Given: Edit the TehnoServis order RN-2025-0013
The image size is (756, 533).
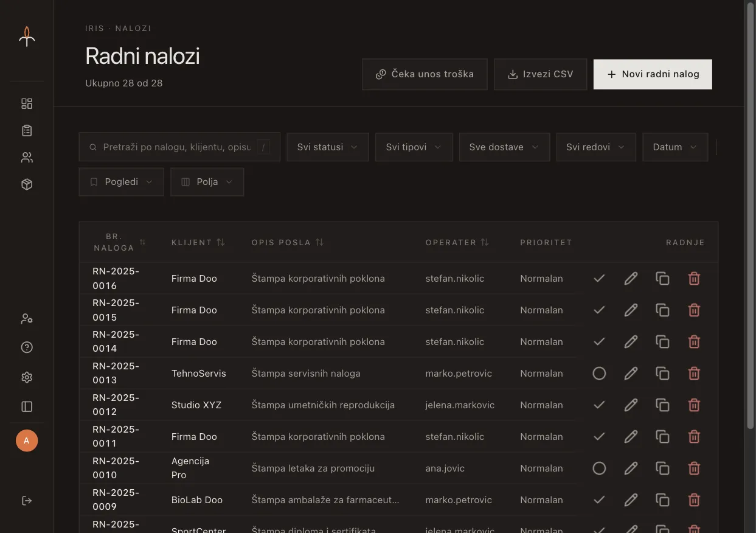Looking at the screenshot, I should pos(631,374).
